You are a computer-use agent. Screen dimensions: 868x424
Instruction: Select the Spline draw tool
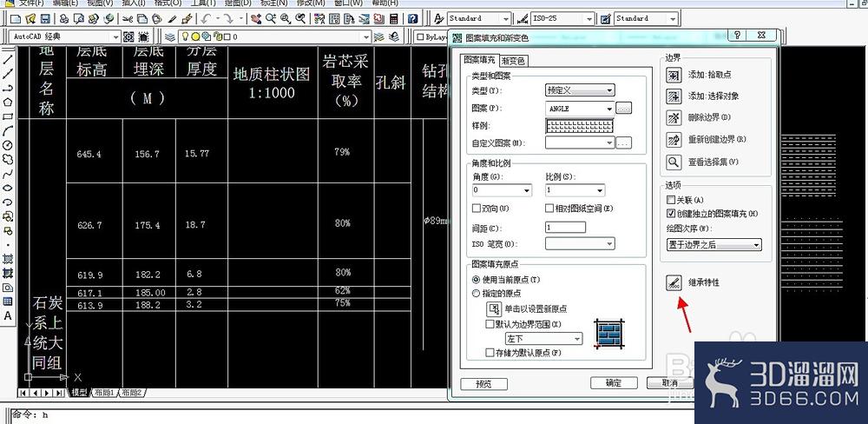pyautogui.click(x=8, y=174)
